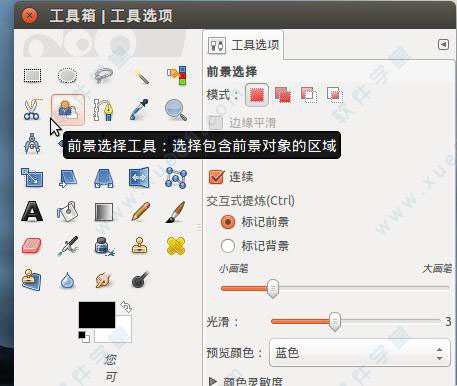Select the Flip tool
Screen dimensions: 457x386
(x=139, y=177)
